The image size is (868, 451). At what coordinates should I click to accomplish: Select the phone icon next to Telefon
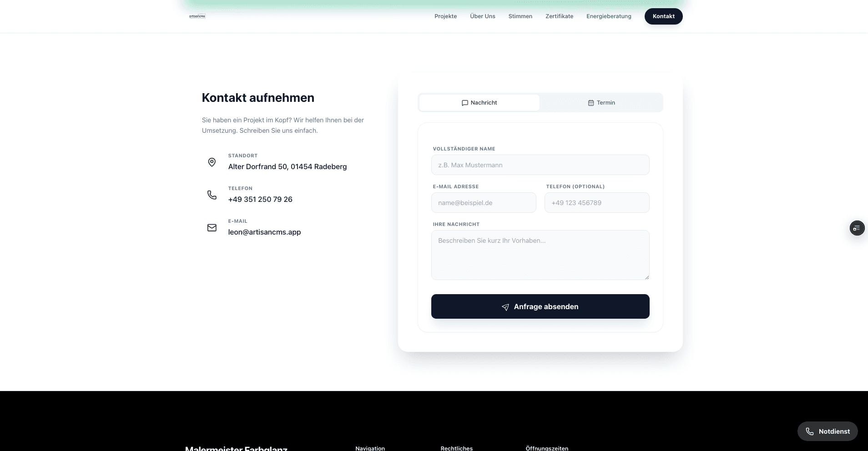212,195
